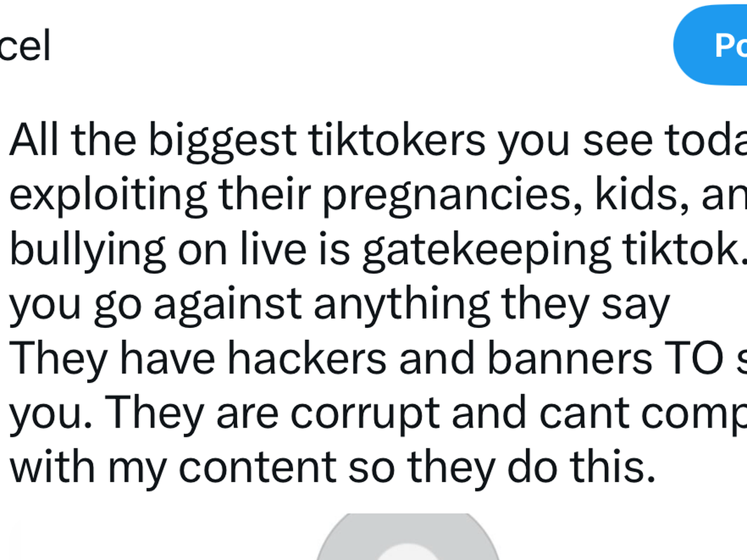Click the word "pregnancies" in the post text
The image size is (747, 560).
coord(444,196)
